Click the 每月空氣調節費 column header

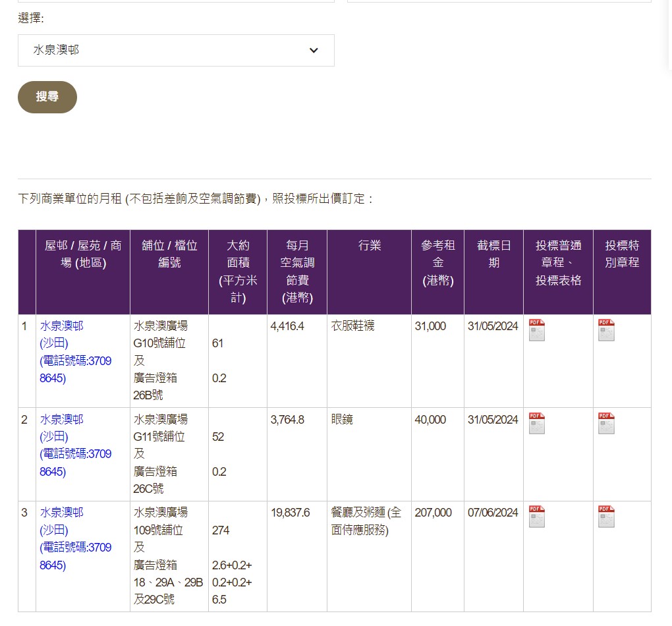point(297,271)
